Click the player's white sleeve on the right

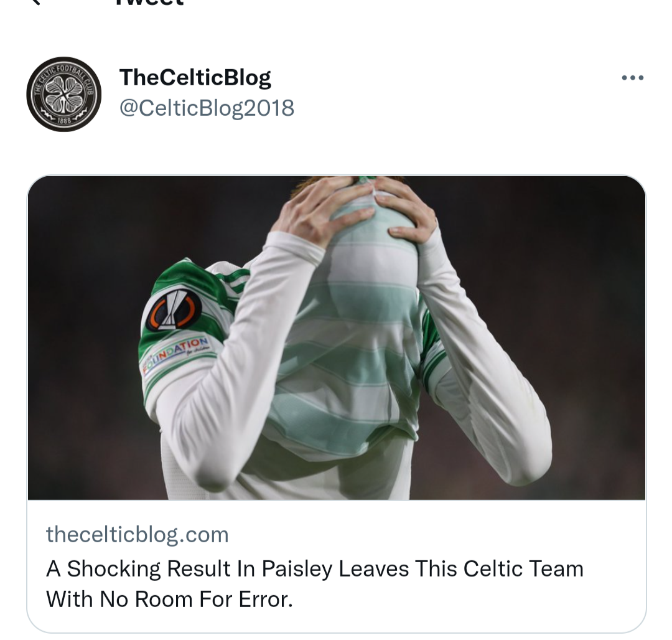pyautogui.click(x=484, y=364)
